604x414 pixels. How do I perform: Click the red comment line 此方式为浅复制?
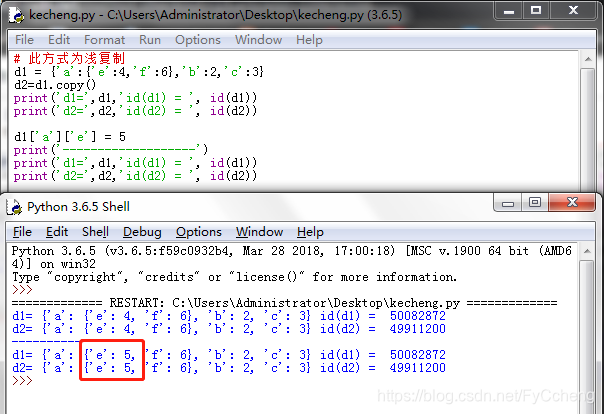70,59
